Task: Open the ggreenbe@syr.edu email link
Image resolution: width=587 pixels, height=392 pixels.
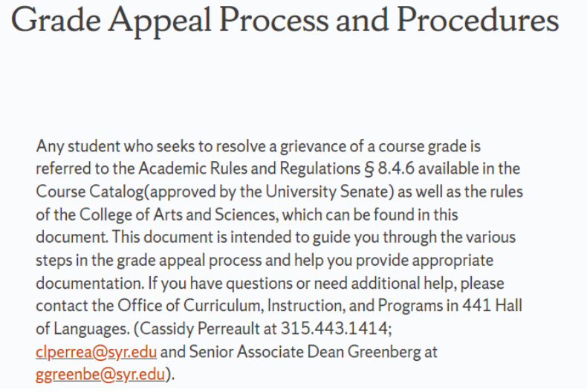Action: click(100, 374)
